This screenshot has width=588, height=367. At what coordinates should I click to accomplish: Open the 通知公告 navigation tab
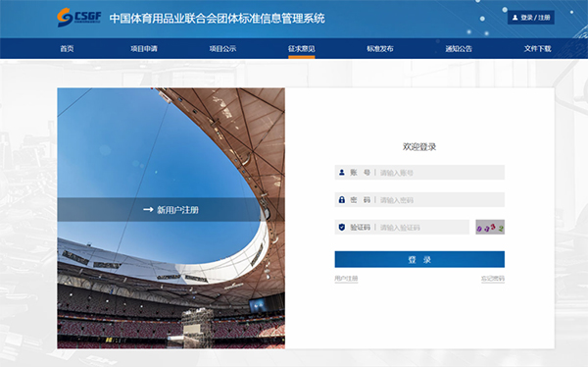[459, 48]
